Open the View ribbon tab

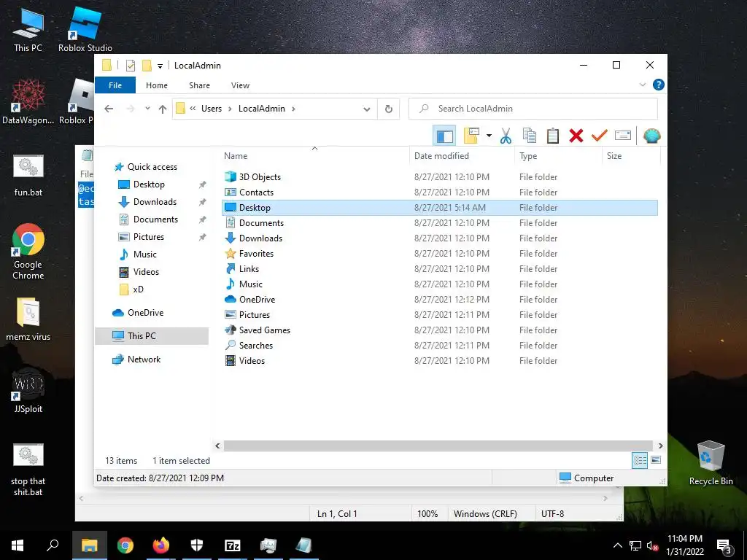pos(240,85)
